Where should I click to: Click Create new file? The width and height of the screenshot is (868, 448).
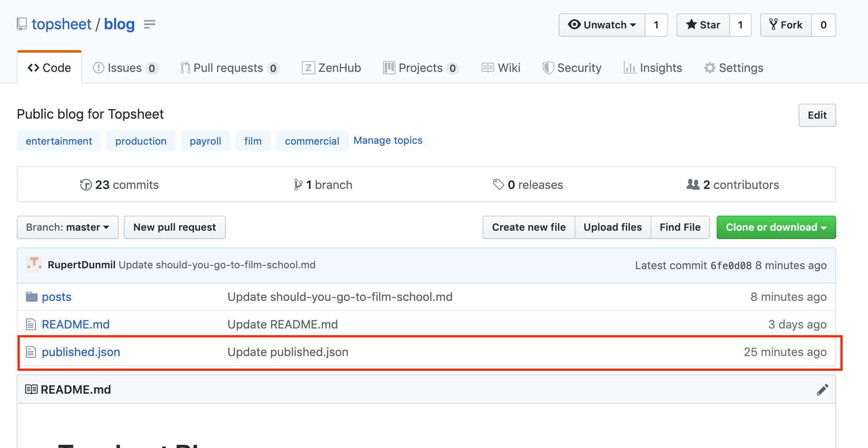pos(529,227)
